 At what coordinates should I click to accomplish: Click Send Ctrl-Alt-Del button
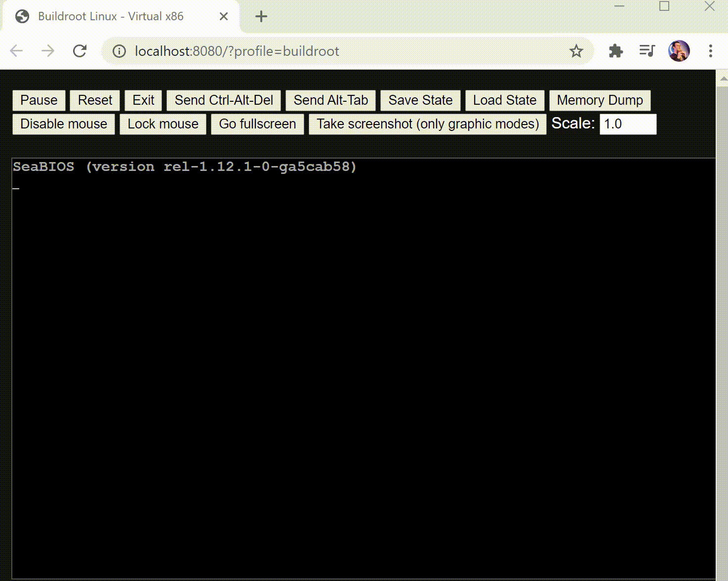point(224,100)
